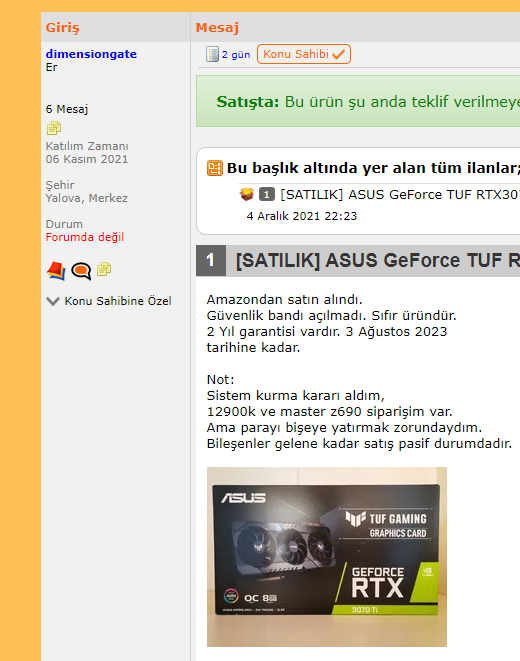Open dimensiongate user profile link

[x=91, y=54]
